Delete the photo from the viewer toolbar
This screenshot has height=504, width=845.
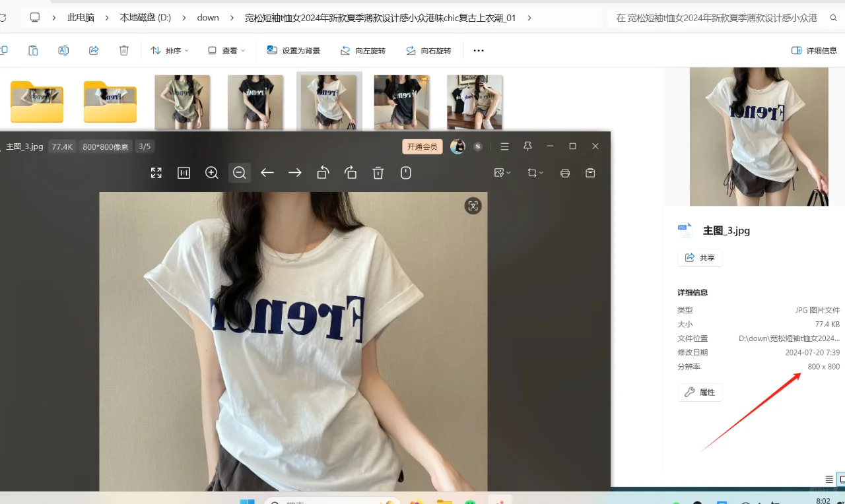[378, 173]
